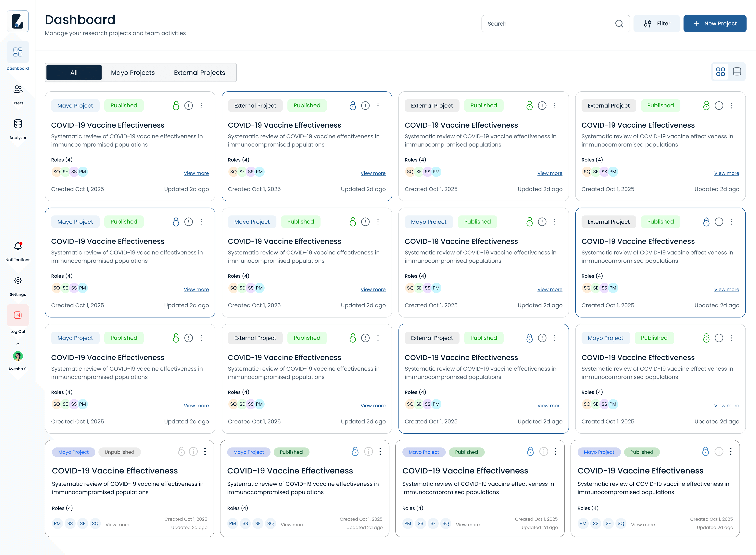
Task: Switch to External Projects tab
Action: [x=199, y=72]
